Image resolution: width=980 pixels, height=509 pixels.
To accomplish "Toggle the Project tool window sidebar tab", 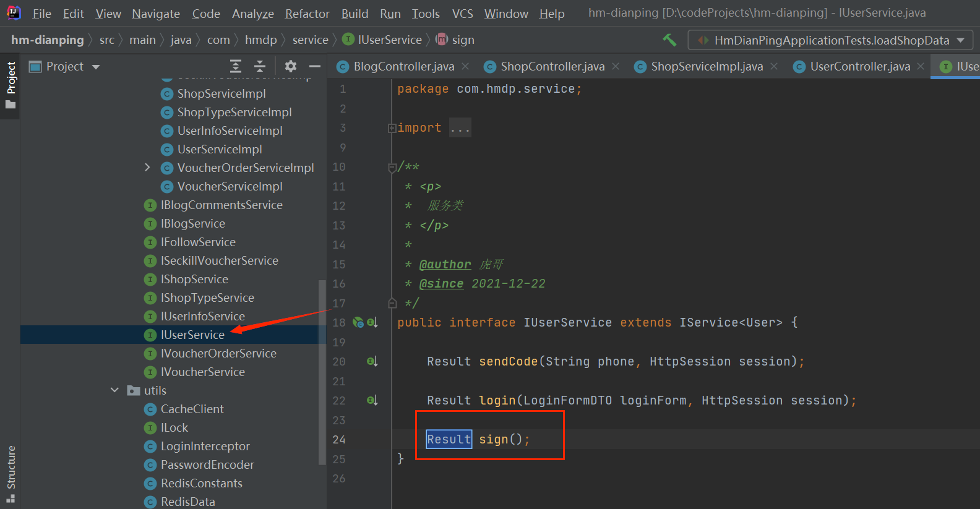I will click(x=11, y=85).
